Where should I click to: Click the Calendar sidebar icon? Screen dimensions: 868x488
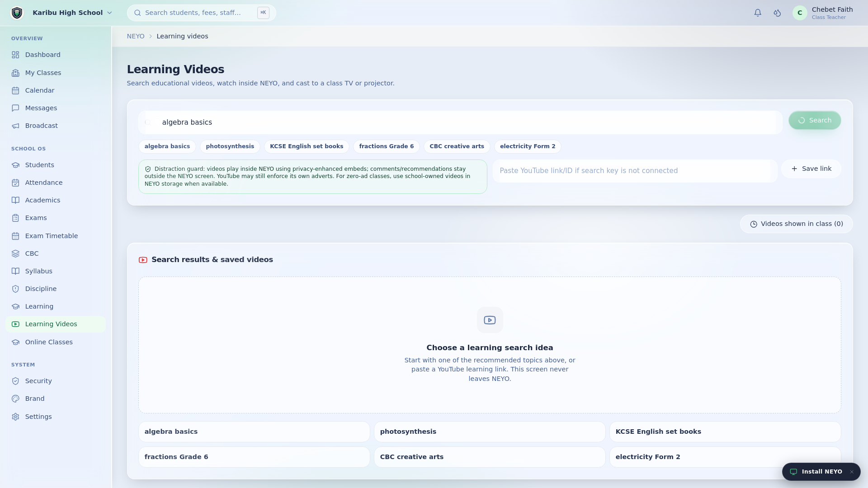(x=15, y=90)
